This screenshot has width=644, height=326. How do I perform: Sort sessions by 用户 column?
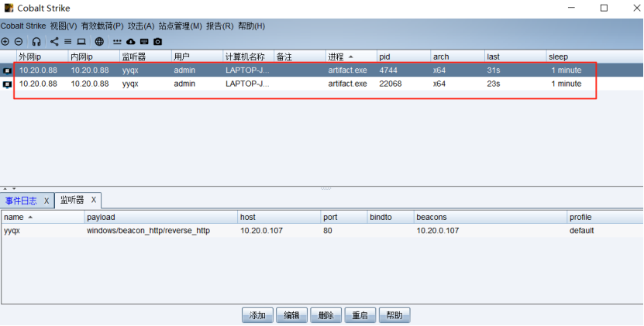coord(197,57)
